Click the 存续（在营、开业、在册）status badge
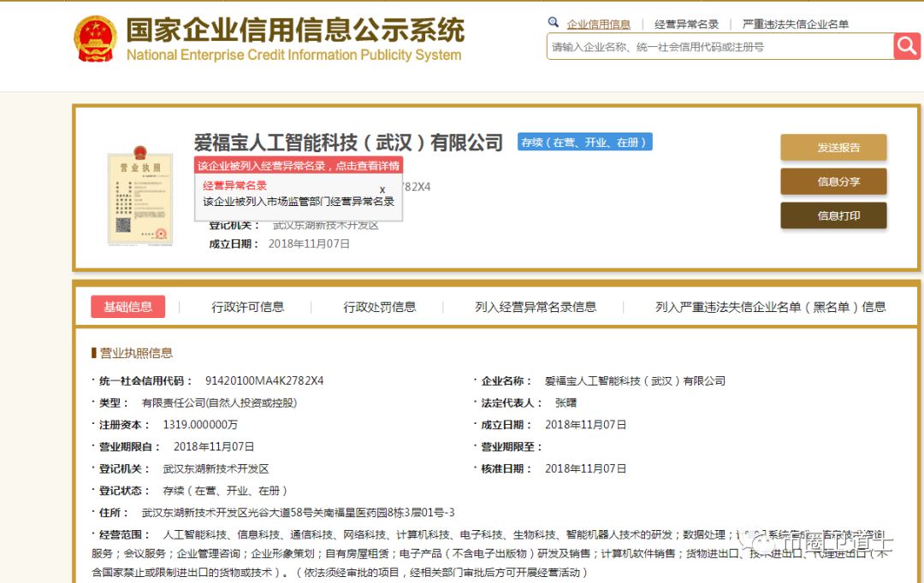Screen dimensions: 924x583 click(x=584, y=142)
